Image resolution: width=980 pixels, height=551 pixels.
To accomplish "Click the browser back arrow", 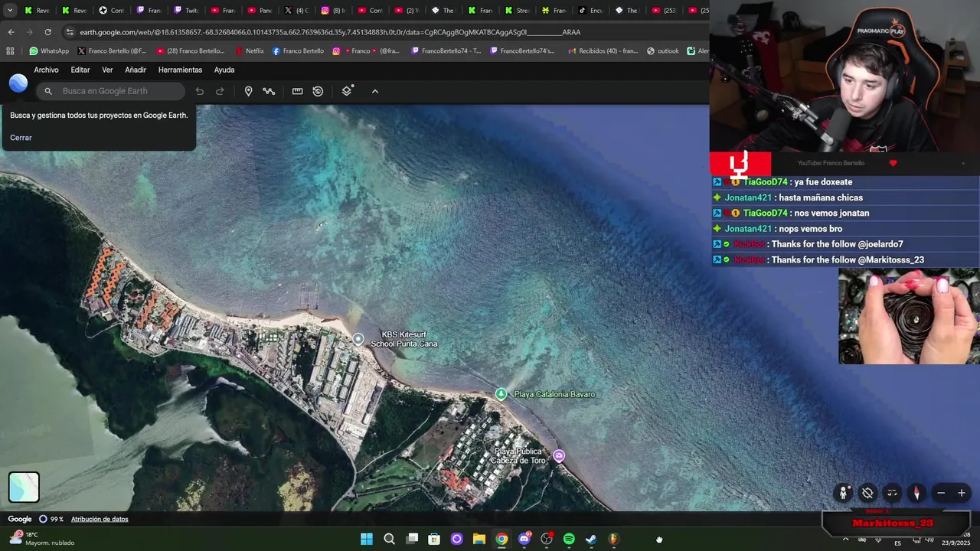I will pos(11,32).
